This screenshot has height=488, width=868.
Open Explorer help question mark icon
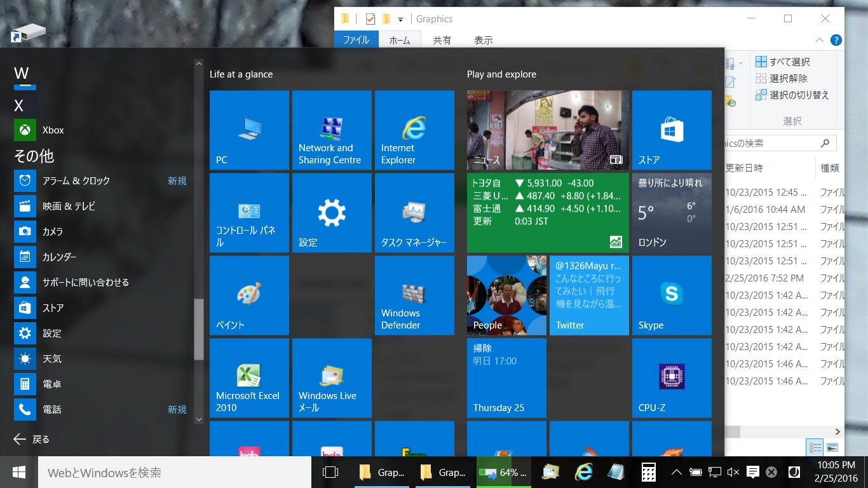[x=836, y=40]
